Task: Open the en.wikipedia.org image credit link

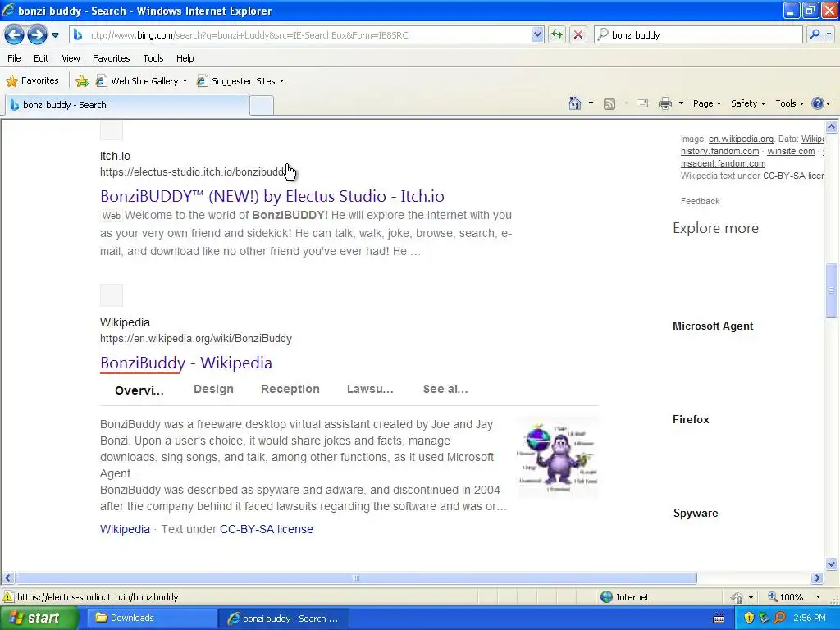Action: click(x=741, y=139)
